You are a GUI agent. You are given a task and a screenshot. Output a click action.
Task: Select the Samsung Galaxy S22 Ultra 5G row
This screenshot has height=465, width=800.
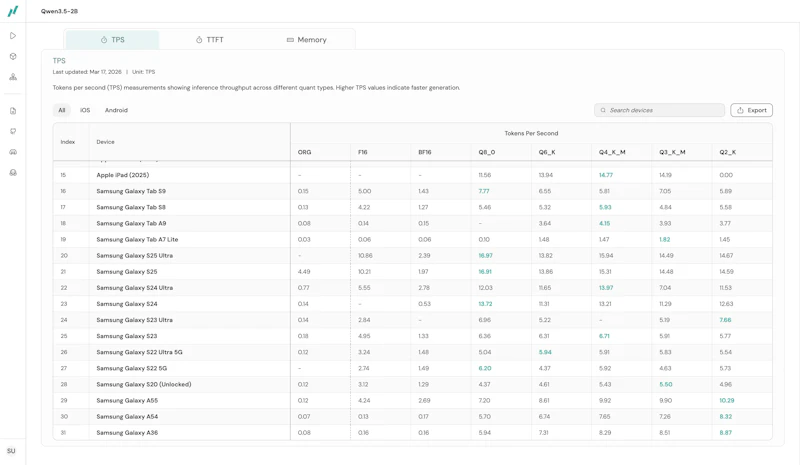tap(412, 352)
